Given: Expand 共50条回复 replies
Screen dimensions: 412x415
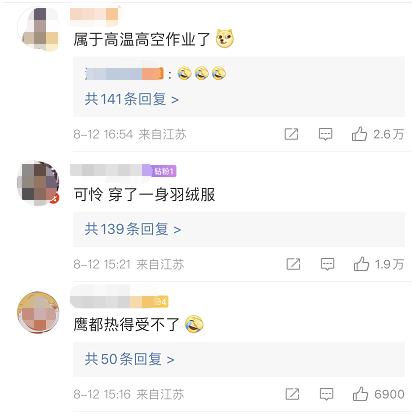Looking at the screenshot, I should 129,359.
